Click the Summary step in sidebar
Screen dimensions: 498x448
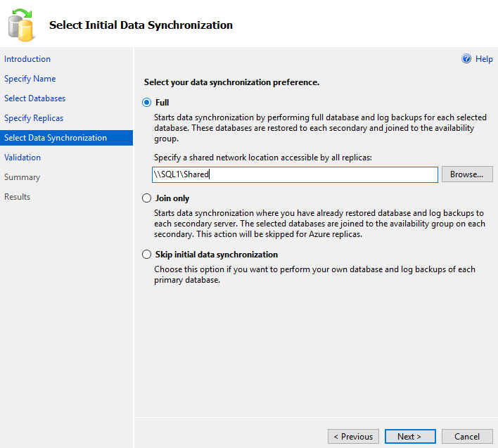click(x=23, y=177)
